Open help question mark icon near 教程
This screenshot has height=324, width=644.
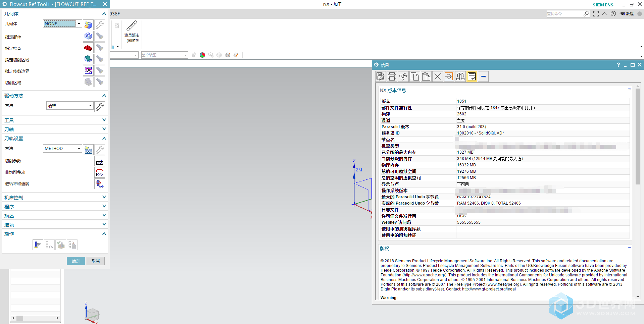tap(613, 14)
